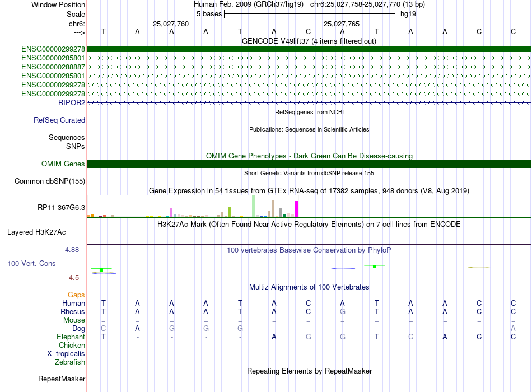The height and width of the screenshot is (392, 532).
Task: Click the 5 bases scale bar
Action: (310, 14)
